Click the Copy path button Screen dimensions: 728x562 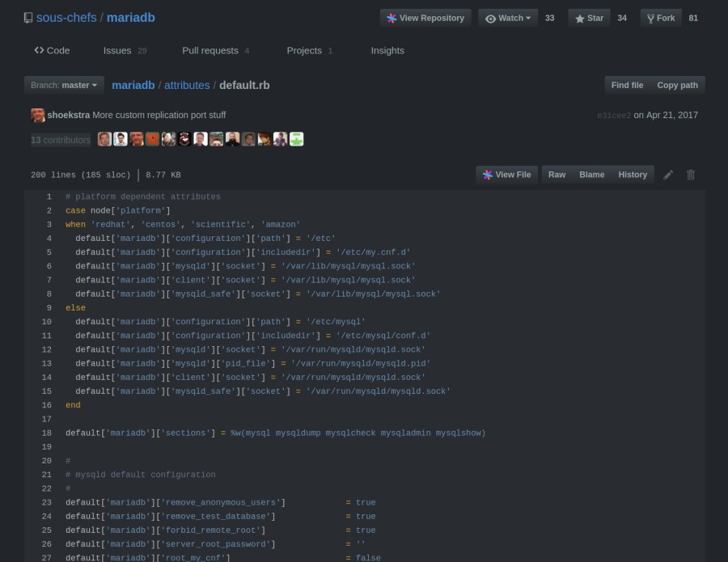677,86
